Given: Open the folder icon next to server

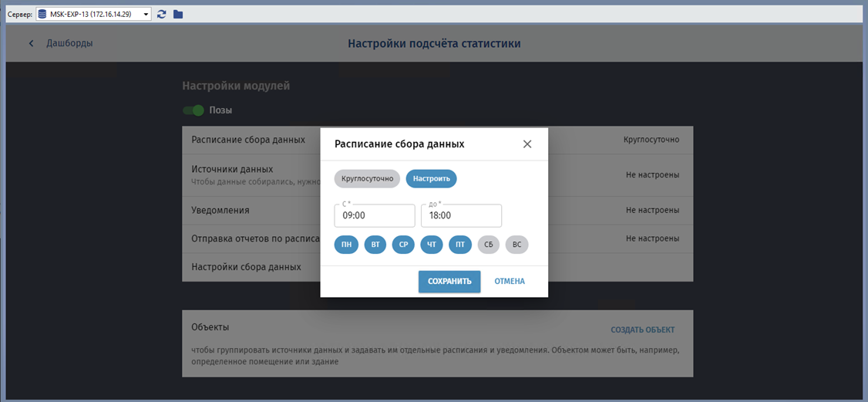Looking at the screenshot, I should pos(178,14).
